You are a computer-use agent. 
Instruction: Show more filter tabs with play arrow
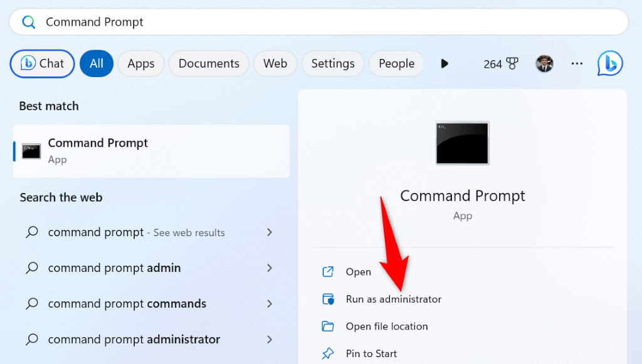pyautogui.click(x=445, y=63)
